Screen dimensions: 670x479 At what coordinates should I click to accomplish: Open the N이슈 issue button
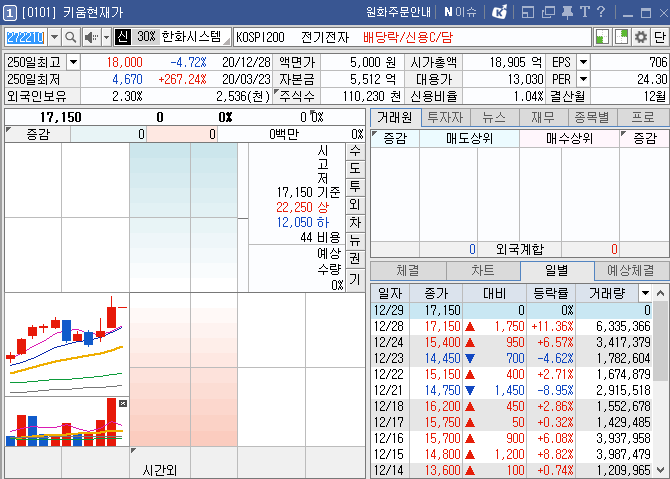click(x=460, y=12)
